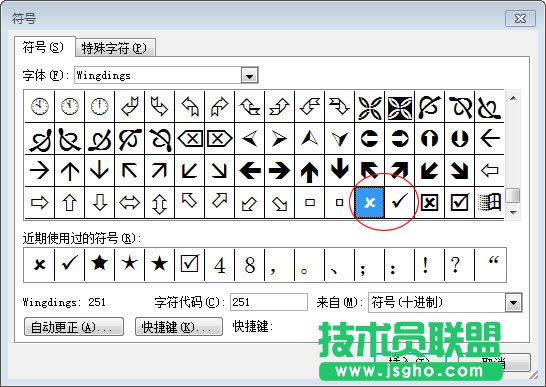Click the 自动更正(A)... button
The image size is (546, 387).
click(x=74, y=327)
